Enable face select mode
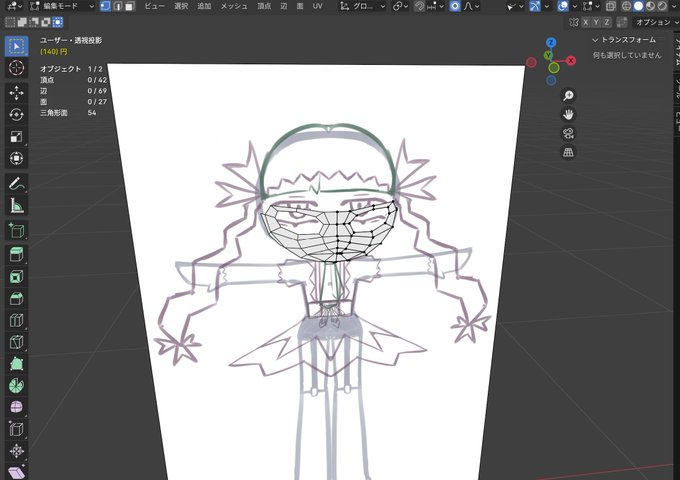 [129, 6]
